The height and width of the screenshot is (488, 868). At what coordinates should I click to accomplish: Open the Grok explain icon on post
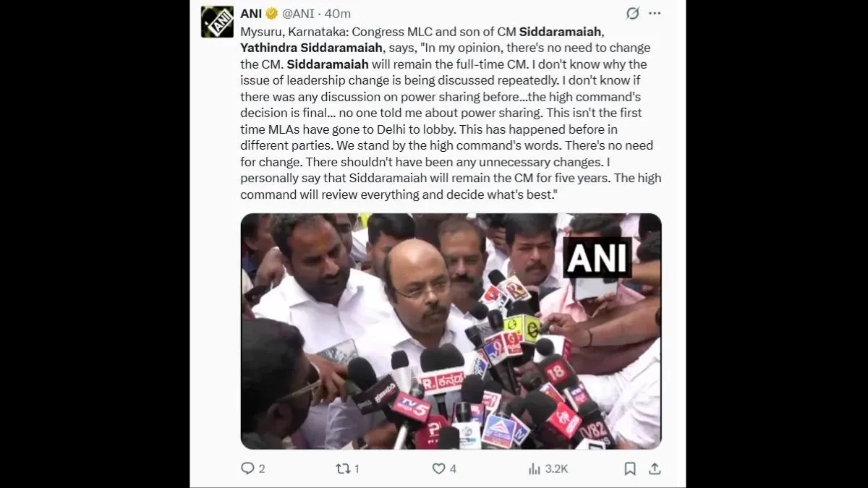(631, 14)
